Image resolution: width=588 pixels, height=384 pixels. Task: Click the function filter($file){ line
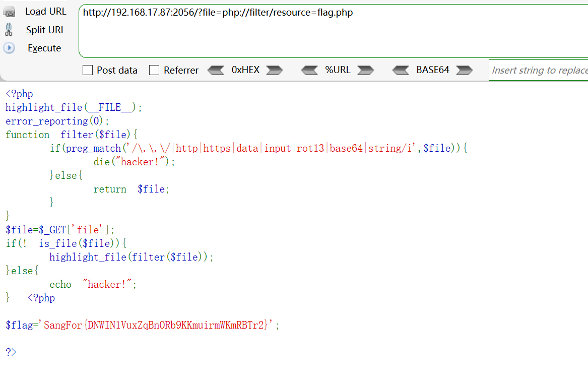click(x=72, y=135)
